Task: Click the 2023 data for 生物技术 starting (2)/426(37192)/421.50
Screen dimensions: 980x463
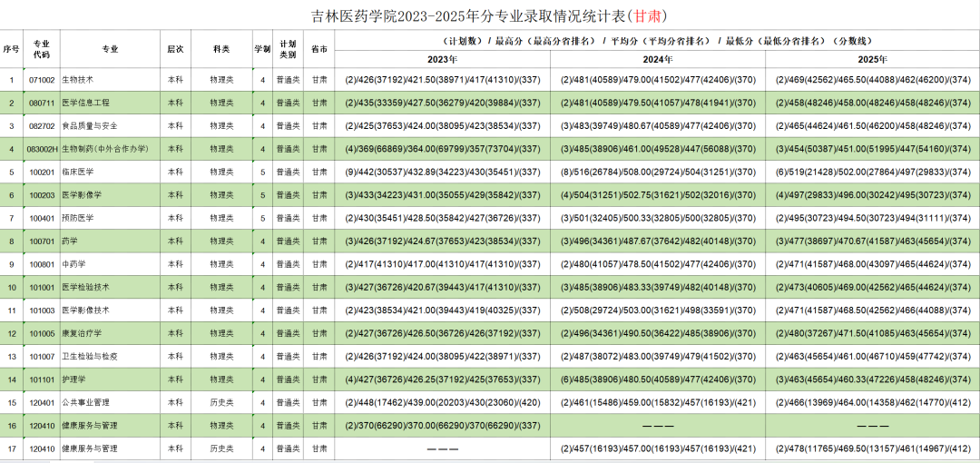Action: [443, 80]
